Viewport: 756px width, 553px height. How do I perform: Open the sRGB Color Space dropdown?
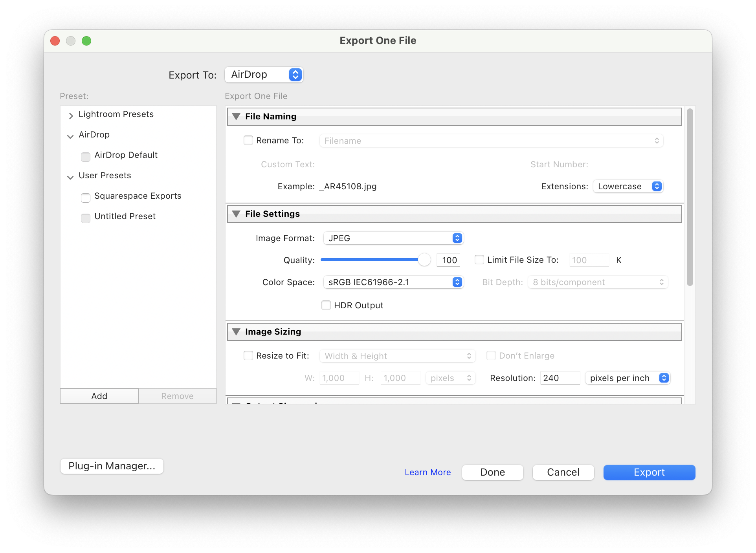(x=393, y=282)
